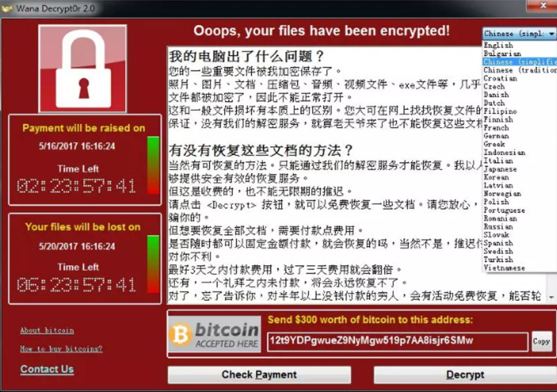Click the Wana Decrypt0r title bar icon
557x392 pixels.
(7, 8)
